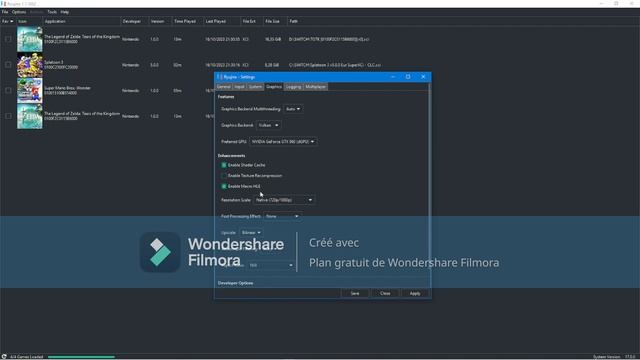Click Splatoon 3 version 5.0.0 cell

154,65
